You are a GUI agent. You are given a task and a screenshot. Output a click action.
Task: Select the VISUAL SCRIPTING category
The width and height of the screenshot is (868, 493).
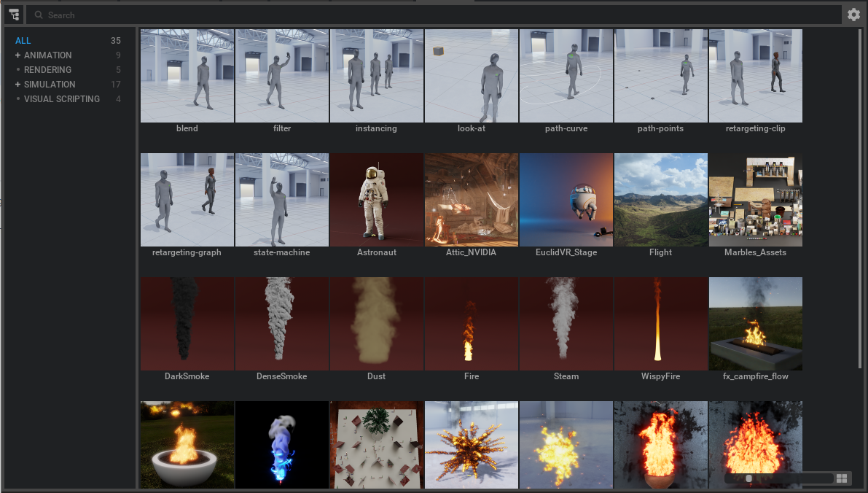pyautogui.click(x=62, y=98)
